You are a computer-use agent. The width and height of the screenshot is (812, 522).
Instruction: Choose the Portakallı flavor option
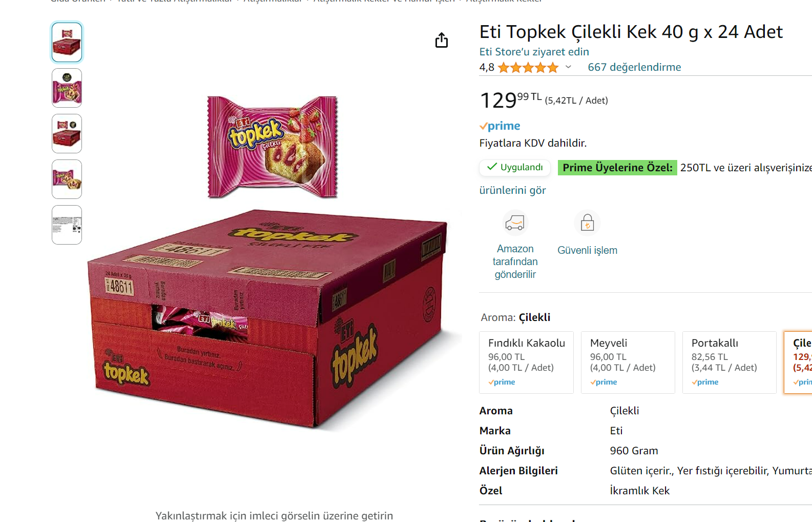(x=730, y=363)
